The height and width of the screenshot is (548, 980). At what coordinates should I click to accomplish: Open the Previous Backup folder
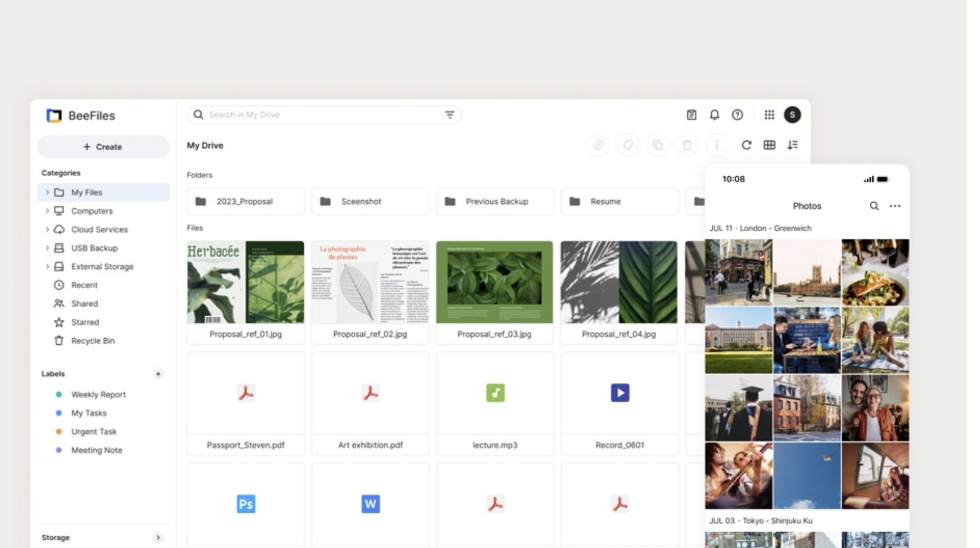pyautogui.click(x=495, y=201)
